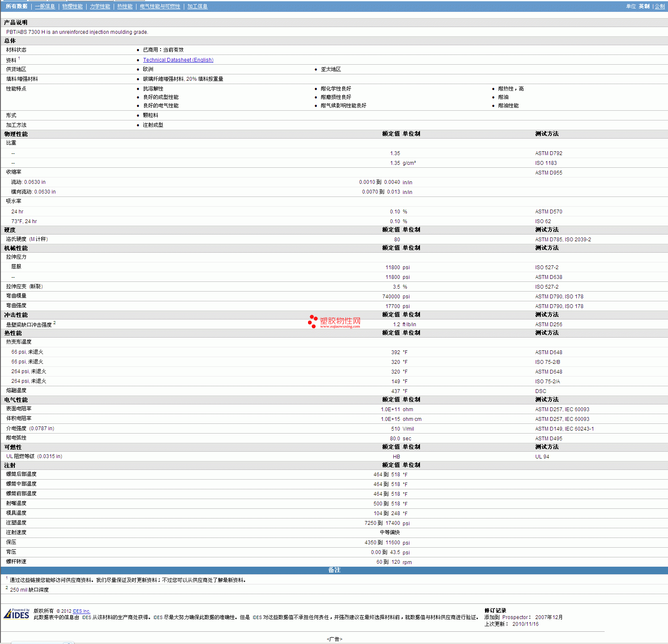
Task: Click ASTM D149, IEC 60243-1 method
Action: 564,429
